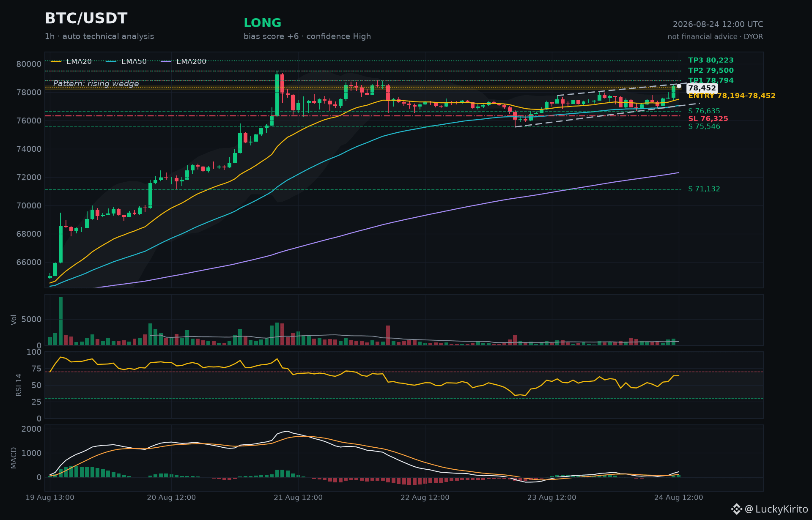
Task: Click the 2026-08-24 12:00 UTC timestamp
Action: tap(718, 25)
